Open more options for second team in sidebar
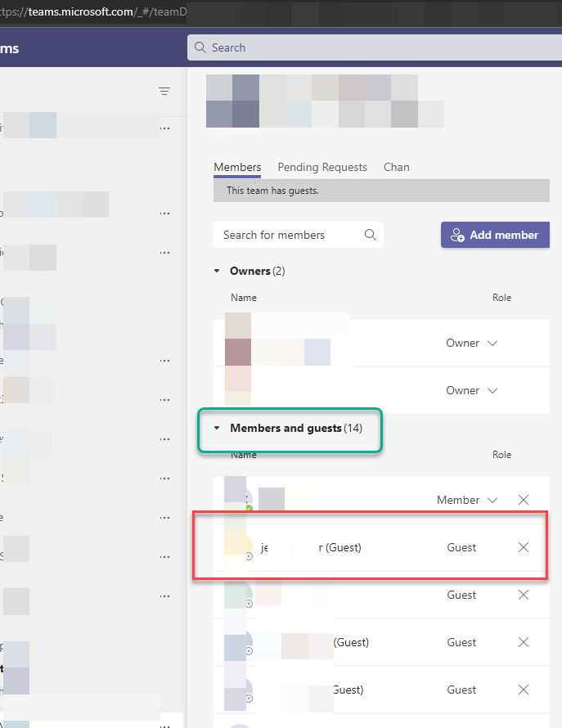The image size is (562, 728). 165,213
